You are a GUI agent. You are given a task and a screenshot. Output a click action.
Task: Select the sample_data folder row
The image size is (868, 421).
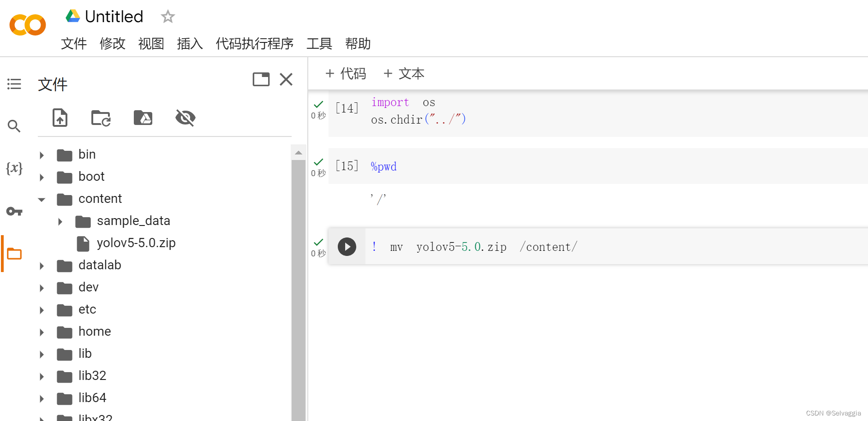click(x=133, y=221)
